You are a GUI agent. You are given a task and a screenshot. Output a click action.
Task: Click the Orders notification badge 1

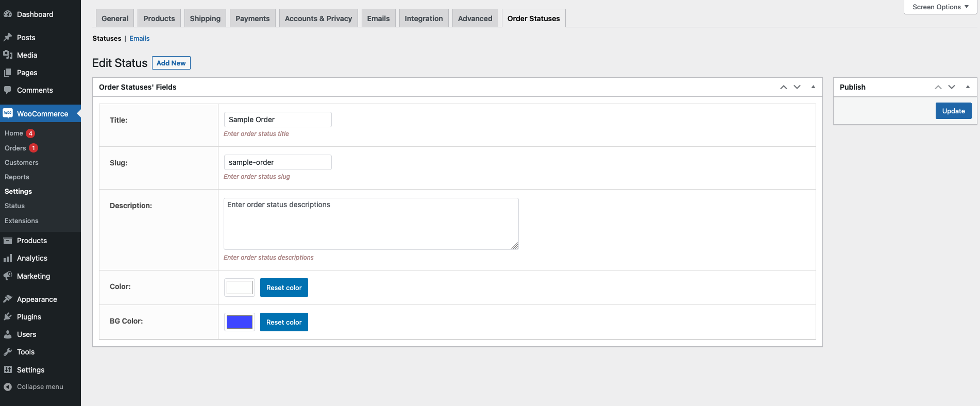tap(33, 148)
